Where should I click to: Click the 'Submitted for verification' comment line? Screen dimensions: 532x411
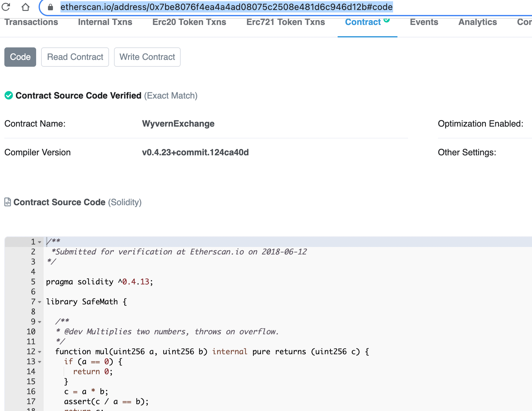[179, 252]
